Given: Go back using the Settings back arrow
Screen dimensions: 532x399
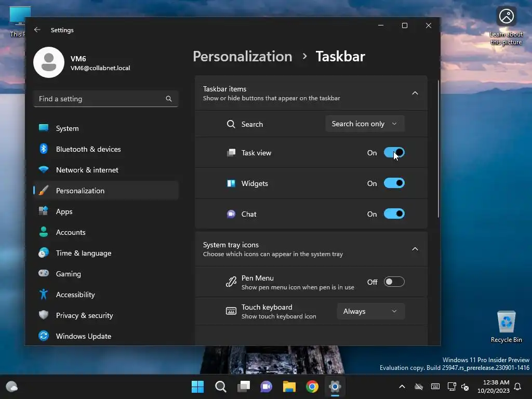Looking at the screenshot, I should [x=37, y=30].
